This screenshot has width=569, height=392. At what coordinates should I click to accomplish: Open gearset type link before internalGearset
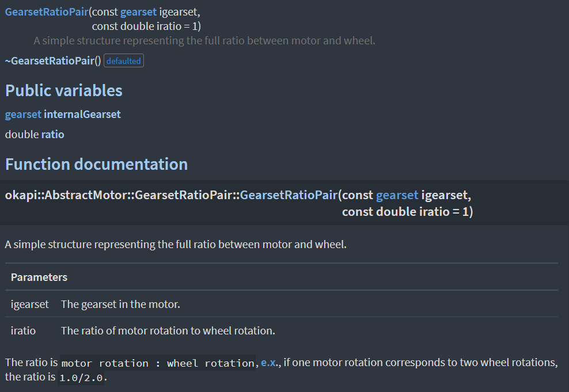(23, 115)
